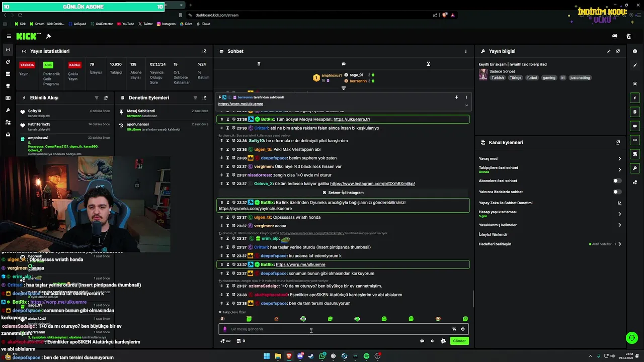Pop out the Yayın bilgisi panel
644x362 pixels.
point(618,51)
